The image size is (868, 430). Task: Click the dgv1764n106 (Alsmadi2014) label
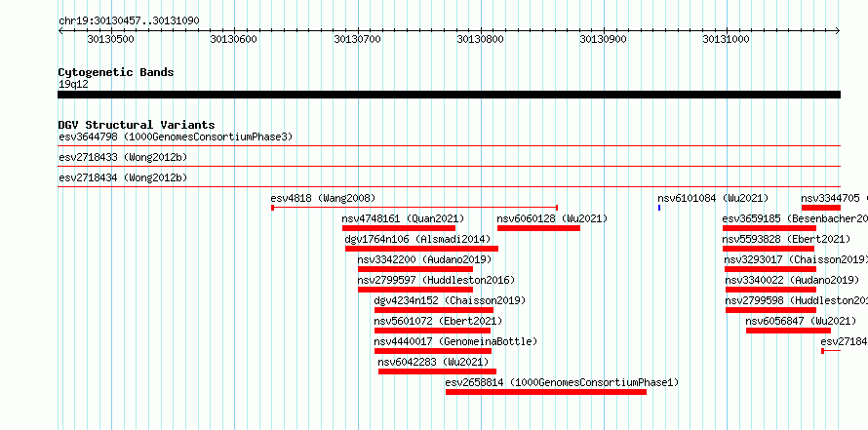click(417, 239)
